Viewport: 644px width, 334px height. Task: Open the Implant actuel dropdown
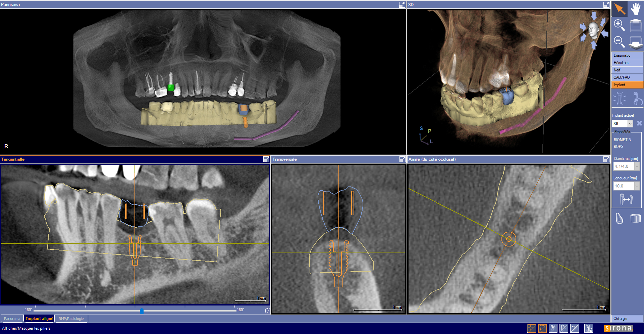(630, 124)
